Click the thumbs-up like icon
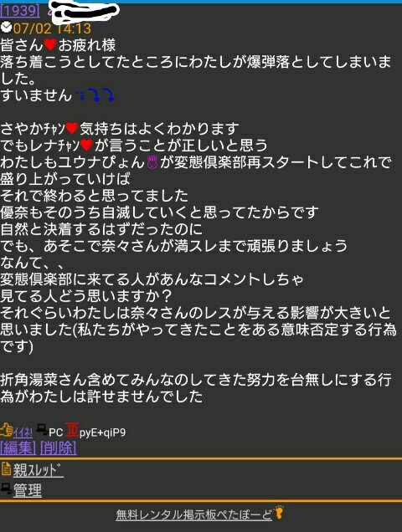 point(6,430)
